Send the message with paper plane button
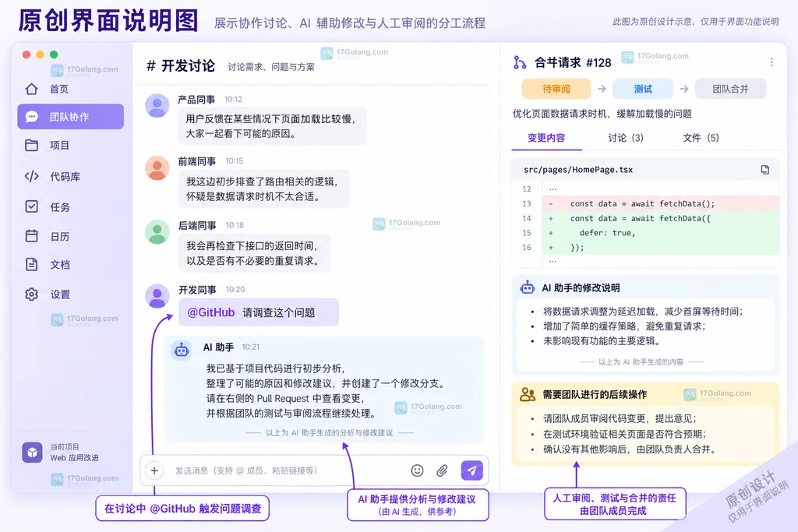798x532 pixels. [x=471, y=470]
